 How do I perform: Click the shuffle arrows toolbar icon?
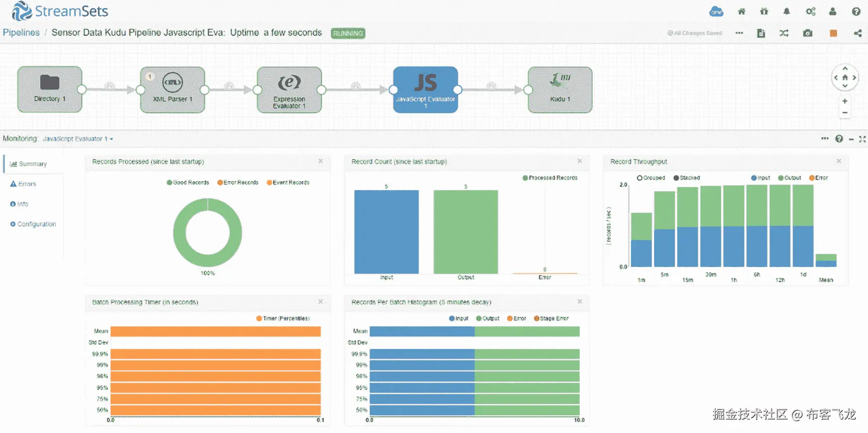click(784, 33)
